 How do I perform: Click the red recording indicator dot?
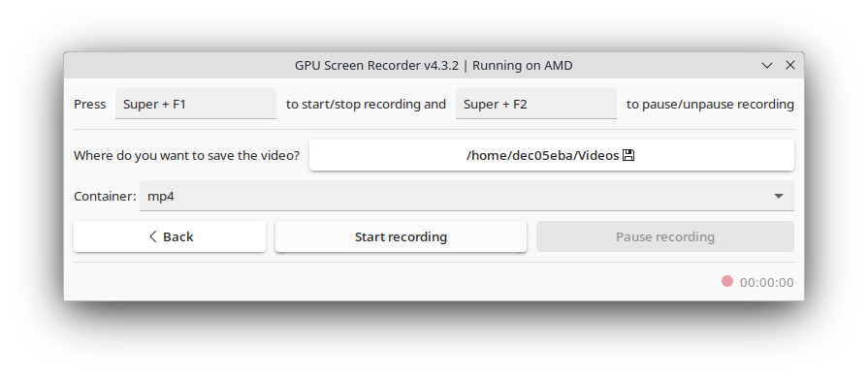[x=726, y=281]
